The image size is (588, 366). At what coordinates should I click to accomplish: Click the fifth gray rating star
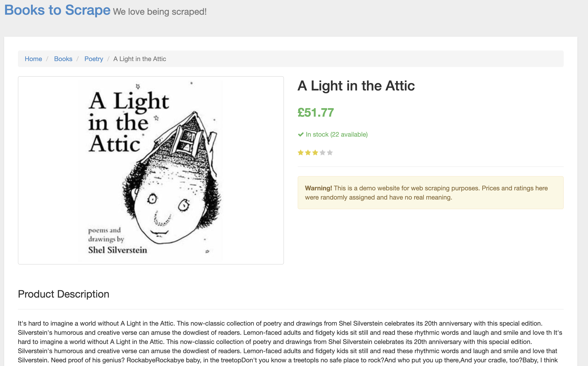click(330, 153)
